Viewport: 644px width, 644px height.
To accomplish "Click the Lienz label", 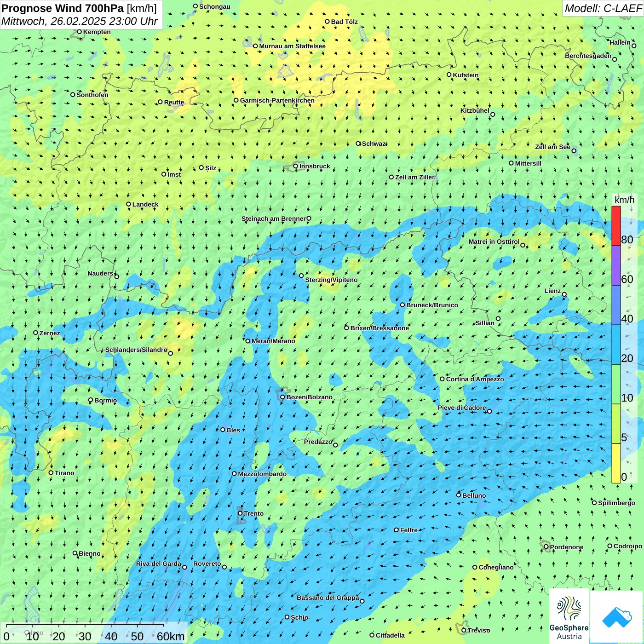I will pos(552,291).
